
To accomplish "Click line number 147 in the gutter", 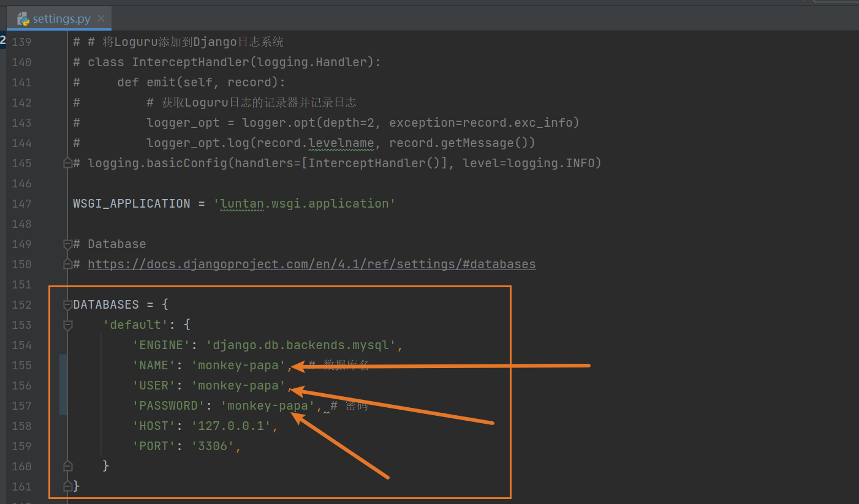I will coord(21,204).
